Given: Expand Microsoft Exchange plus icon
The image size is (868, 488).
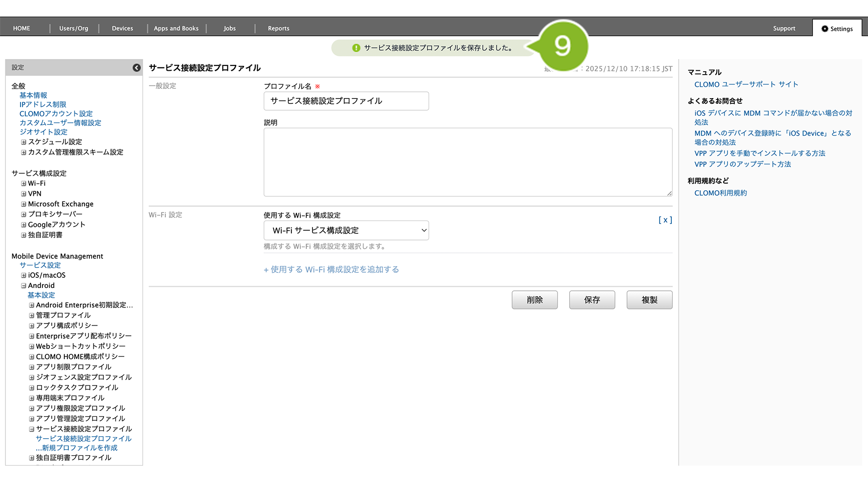Looking at the screenshot, I should point(23,204).
